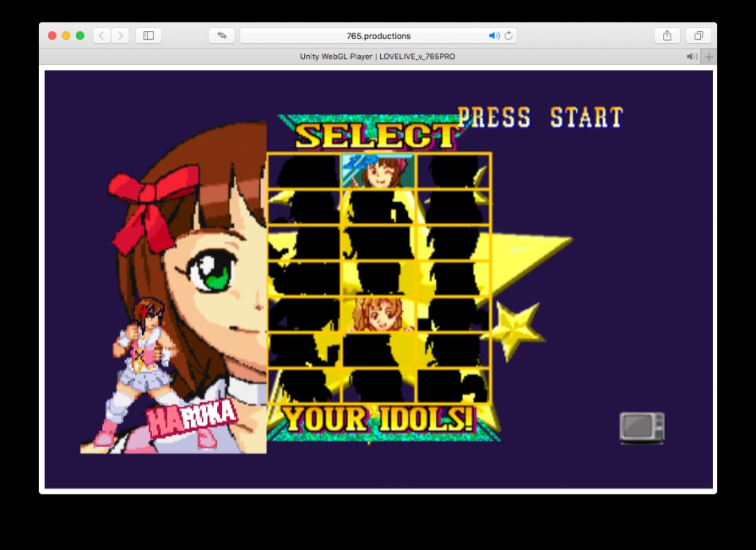
Task: Click the 765.productions address field
Action: [378, 36]
